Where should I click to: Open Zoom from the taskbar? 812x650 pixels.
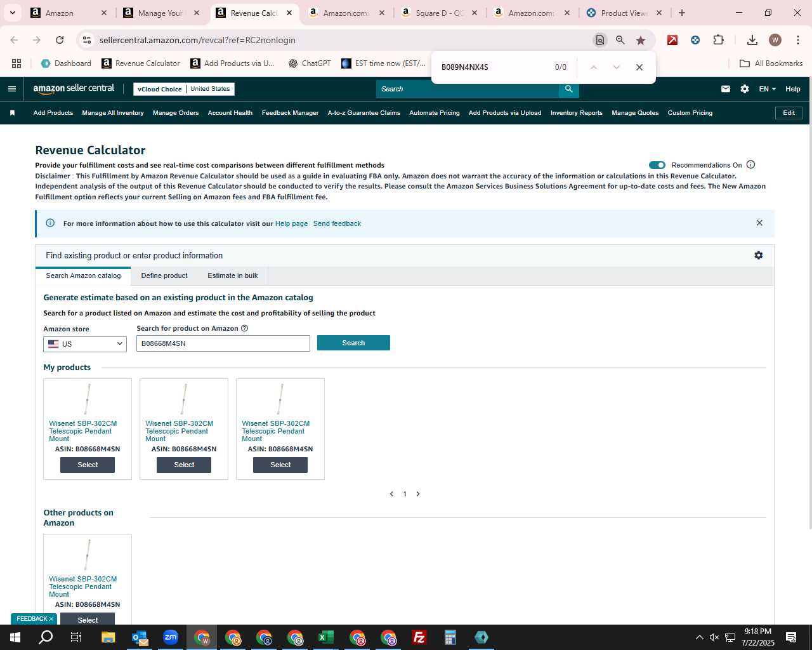pos(171,637)
